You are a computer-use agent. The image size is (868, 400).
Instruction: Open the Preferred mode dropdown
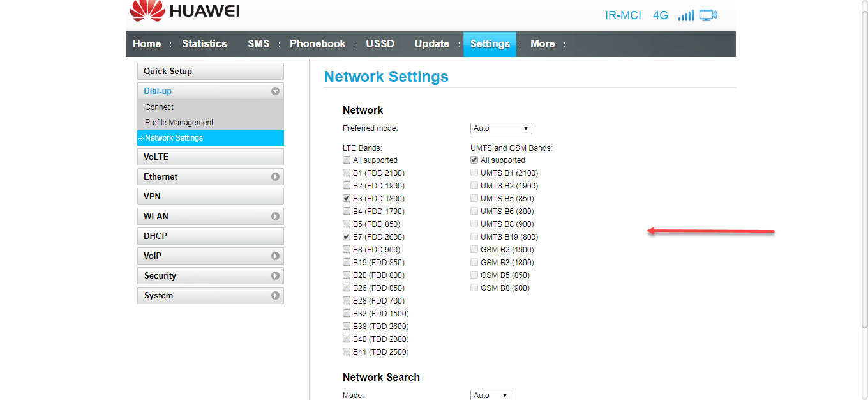(501, 128)
